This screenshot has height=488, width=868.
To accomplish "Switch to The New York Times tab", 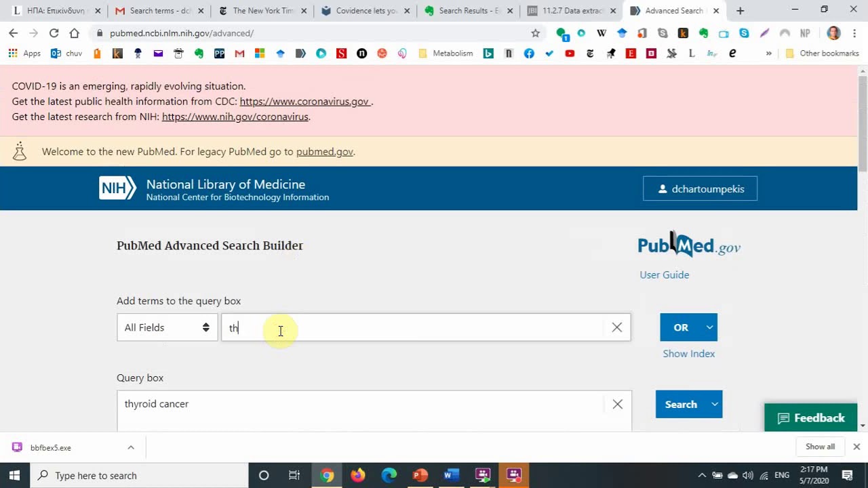I will tap(262, 11).
